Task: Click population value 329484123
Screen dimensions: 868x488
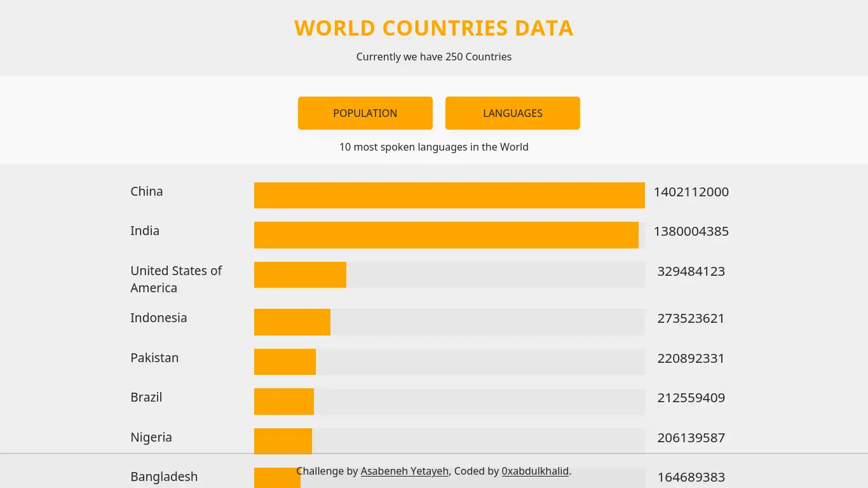Action: pyautogui.click(x=691, y=271)
